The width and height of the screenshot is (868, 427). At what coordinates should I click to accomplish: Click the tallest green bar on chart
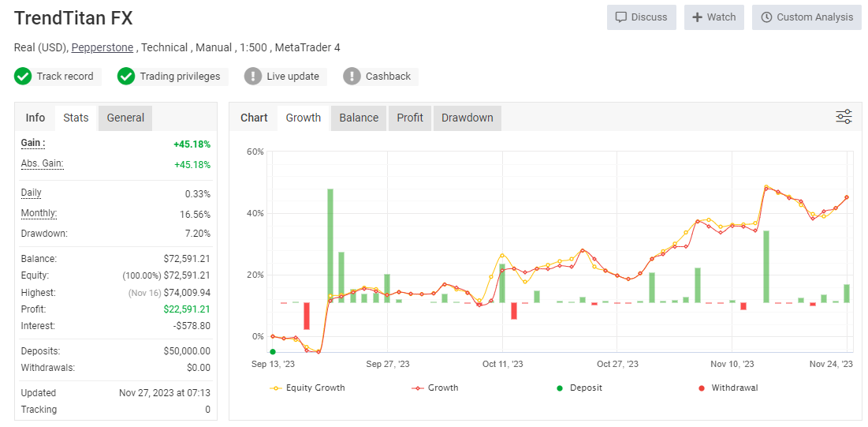click(x=330, y=245)
